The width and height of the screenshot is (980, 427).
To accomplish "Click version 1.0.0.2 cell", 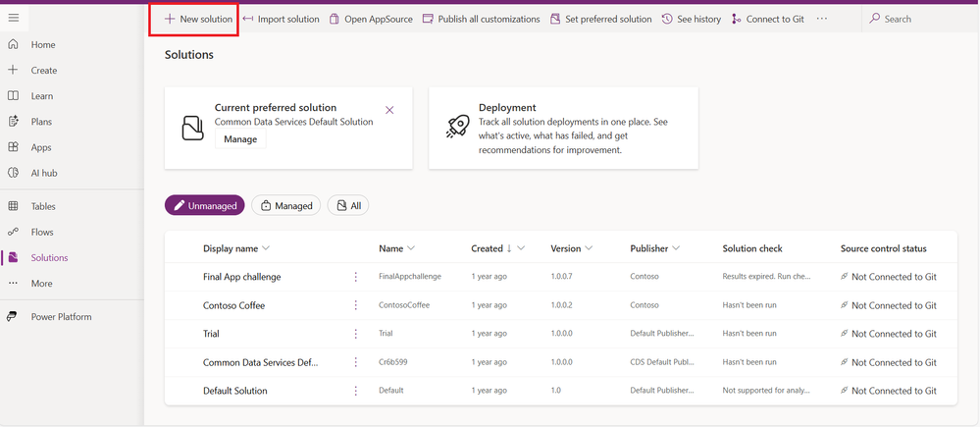I will click(x=563, y=305).
